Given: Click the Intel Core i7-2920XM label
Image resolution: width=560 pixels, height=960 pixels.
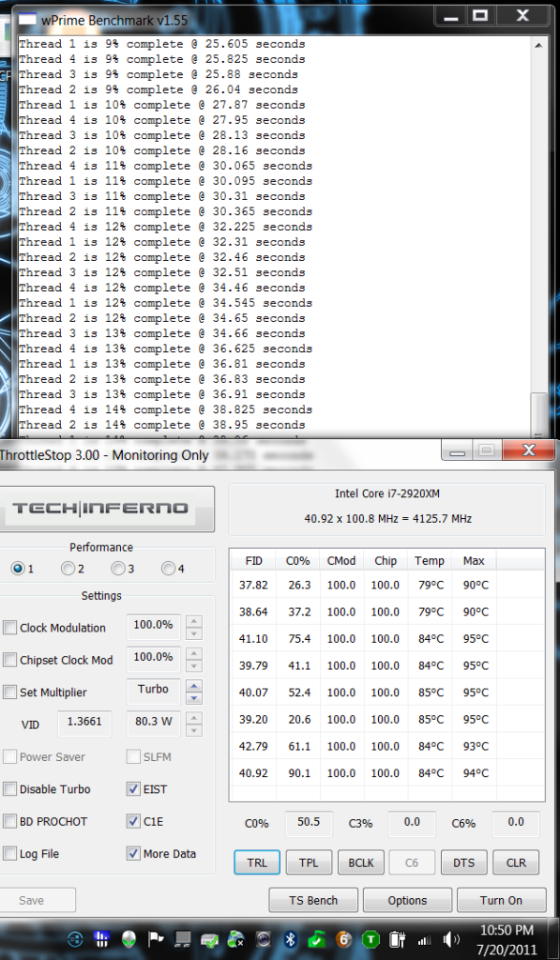Looking at the screenshot, I should [x=387, y=494].
